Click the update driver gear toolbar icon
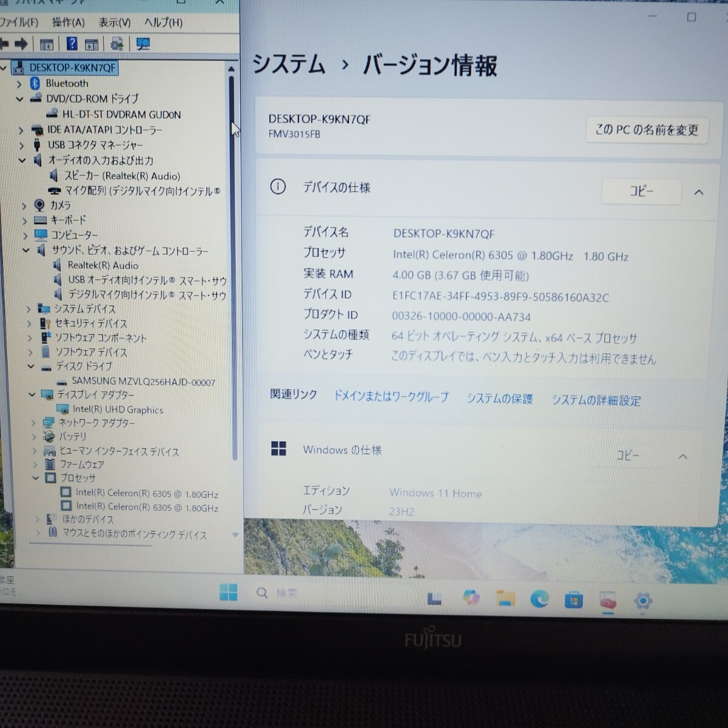This screenshot has width=728, height=728. pos(116,44)
